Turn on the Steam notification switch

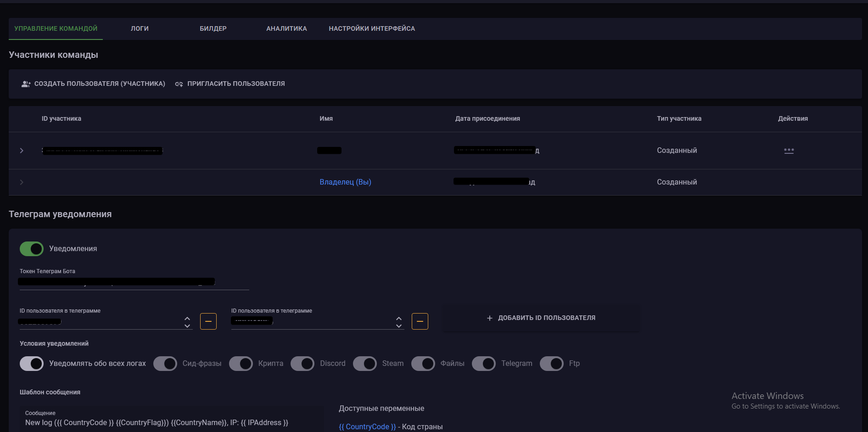click(x=365, y=364)
